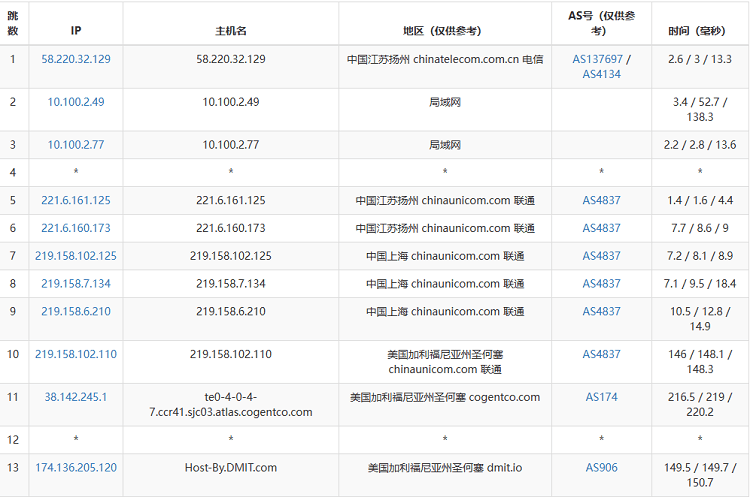Viewport: 750px width, 497px height.
Task: Click region cell in hop 5 row
Action: (x=445, y=200)
